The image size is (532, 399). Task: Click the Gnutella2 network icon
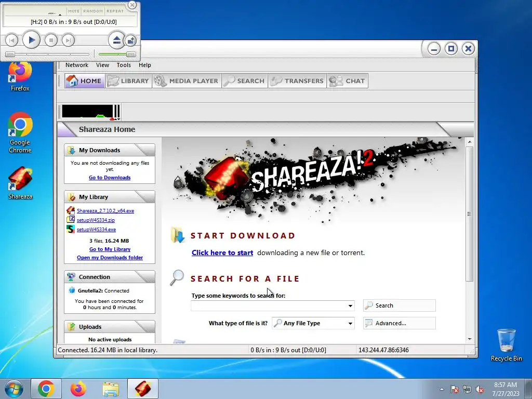tap(72, 290)
